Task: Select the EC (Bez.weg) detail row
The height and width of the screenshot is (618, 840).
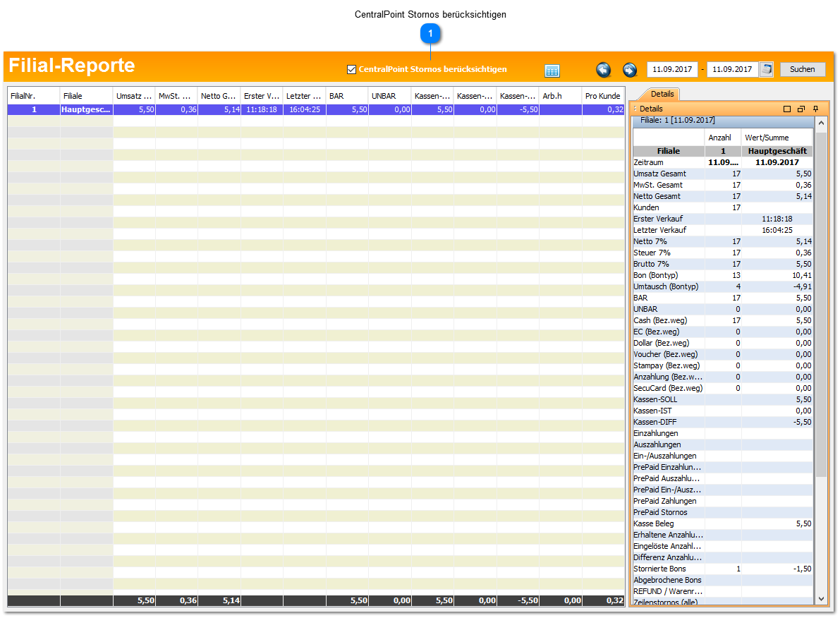Action: [723, 332]
